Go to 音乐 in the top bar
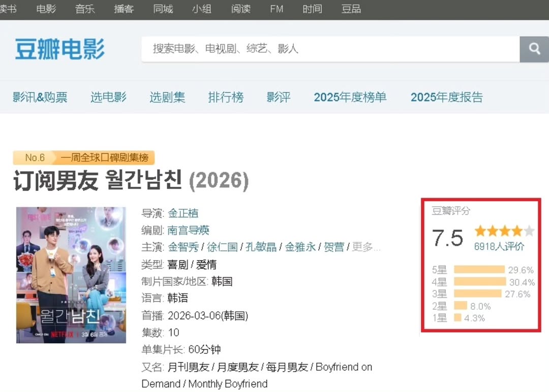Image resolution: width=549 pixels, height=392 pixels. pyautogui.click(x=85, y=9)
